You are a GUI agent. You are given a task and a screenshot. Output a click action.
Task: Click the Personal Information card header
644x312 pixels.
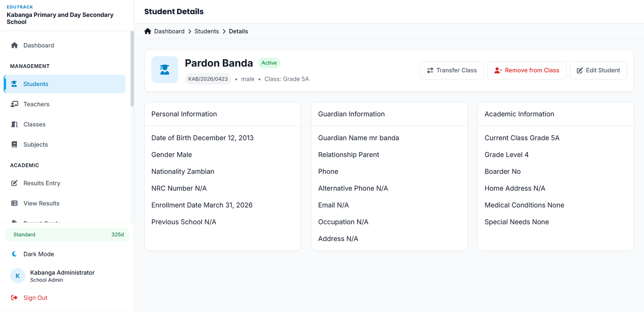click(223, 114)
